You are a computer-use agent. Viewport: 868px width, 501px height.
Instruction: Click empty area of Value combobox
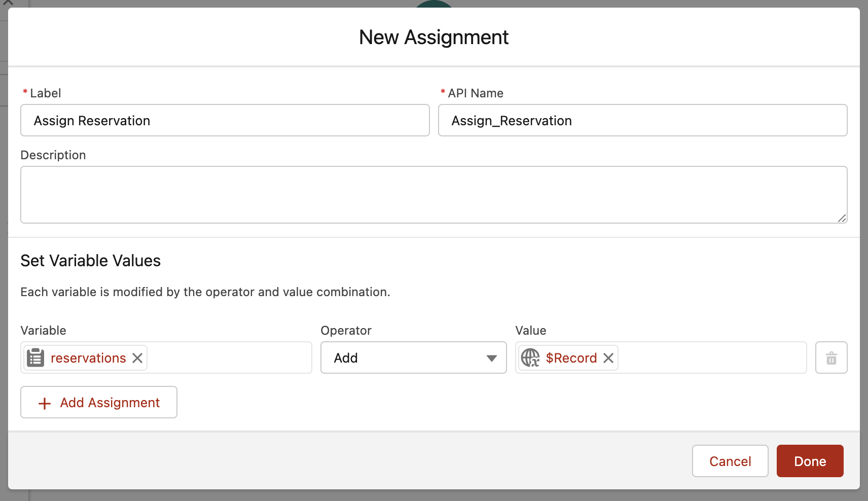[x=710, y=358]
